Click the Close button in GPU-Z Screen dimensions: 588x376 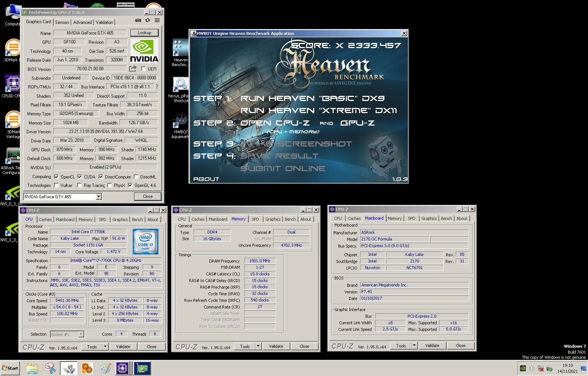[x=148, y=196]
